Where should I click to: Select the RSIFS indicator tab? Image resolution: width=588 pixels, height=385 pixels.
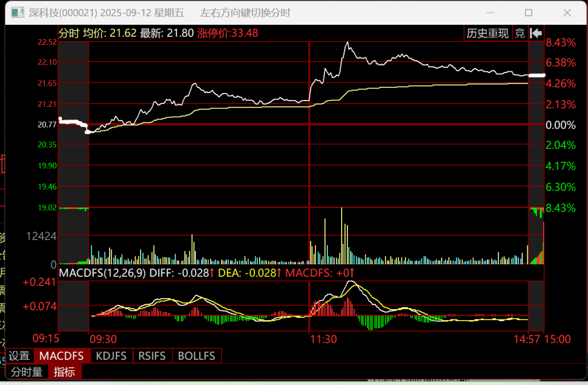pos(152,356)
